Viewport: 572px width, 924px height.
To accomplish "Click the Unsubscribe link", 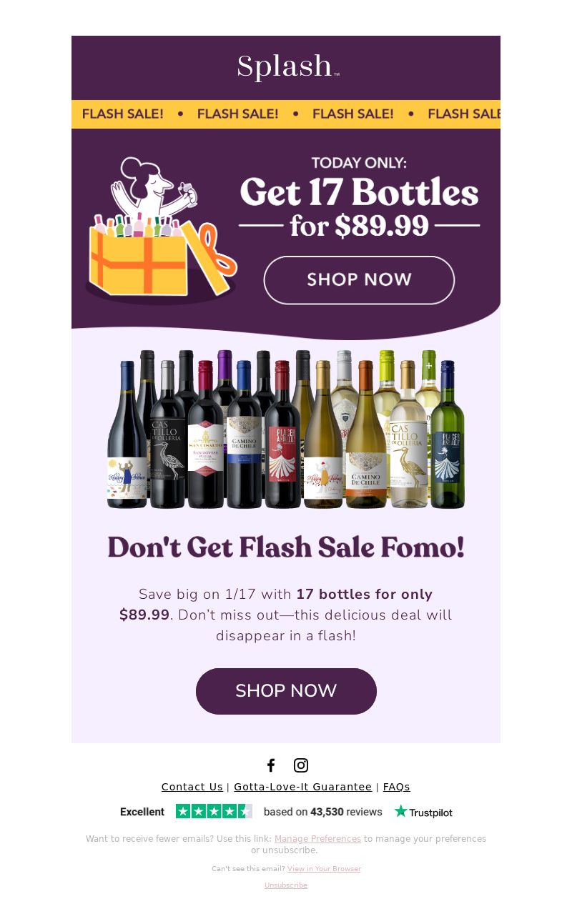I will click(x=286, y=885).
